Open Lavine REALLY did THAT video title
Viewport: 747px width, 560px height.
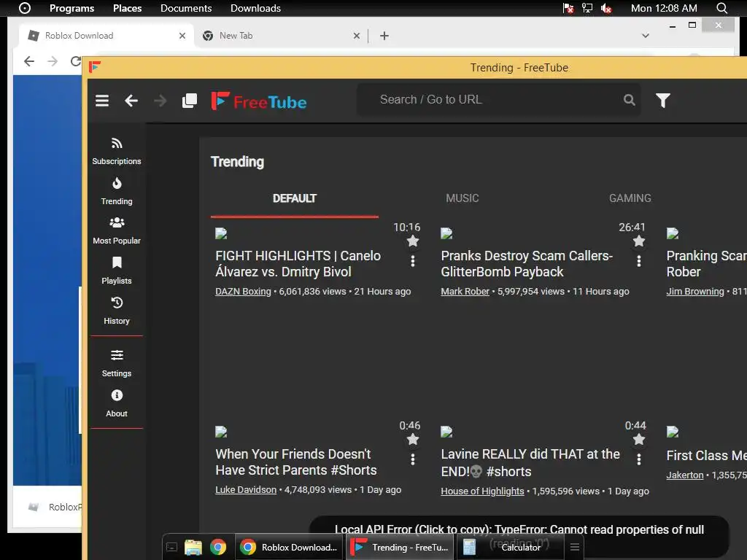(530, 463)
